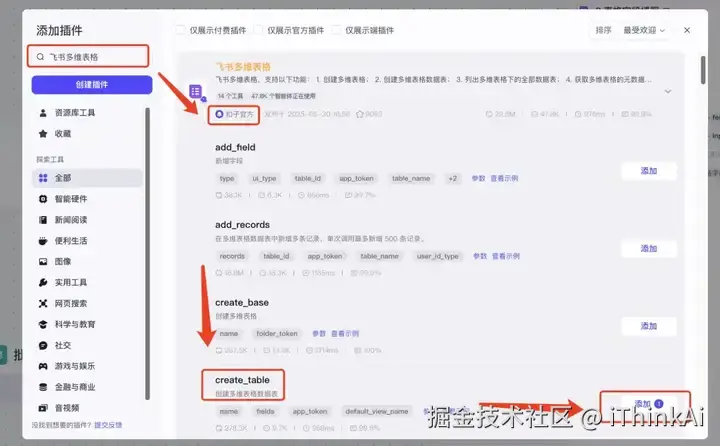Viewport: 720px width, 446px height.
Task: Open 查看示例 link for add_field
Action: [504, 178]
